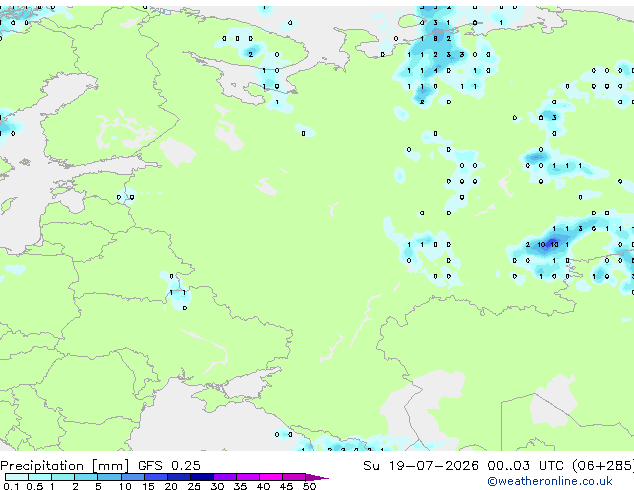Screen dimensions: 634x490
Task: Select the 10–15 mm legend color swatch
Action: 133,477
